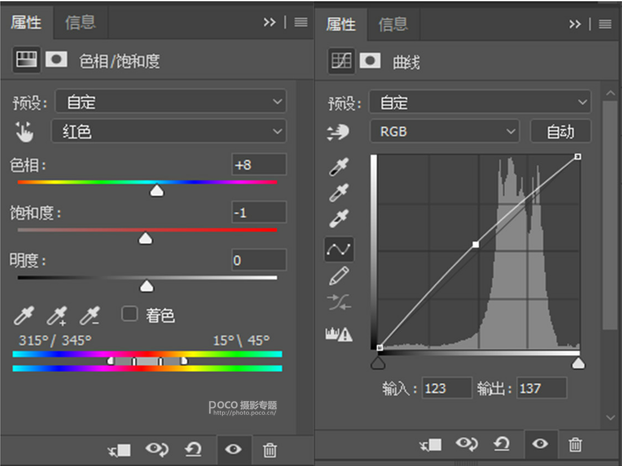Screen dimensions: 622x466
Task: Click the Curves panel vertical scrollbar thumb
Action: (x=609, y=215)
